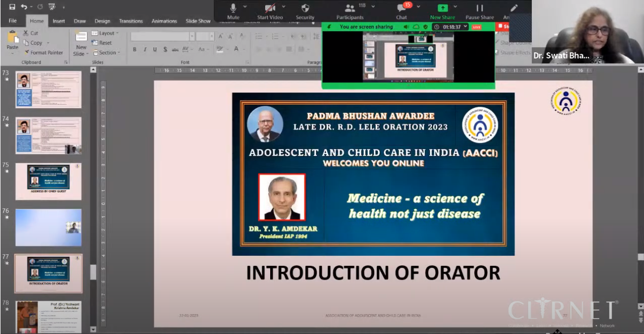Expand the Font Color dropdown arrow
Image resolution: width=644 pixels, height=334 pixels.
[243, 49]
